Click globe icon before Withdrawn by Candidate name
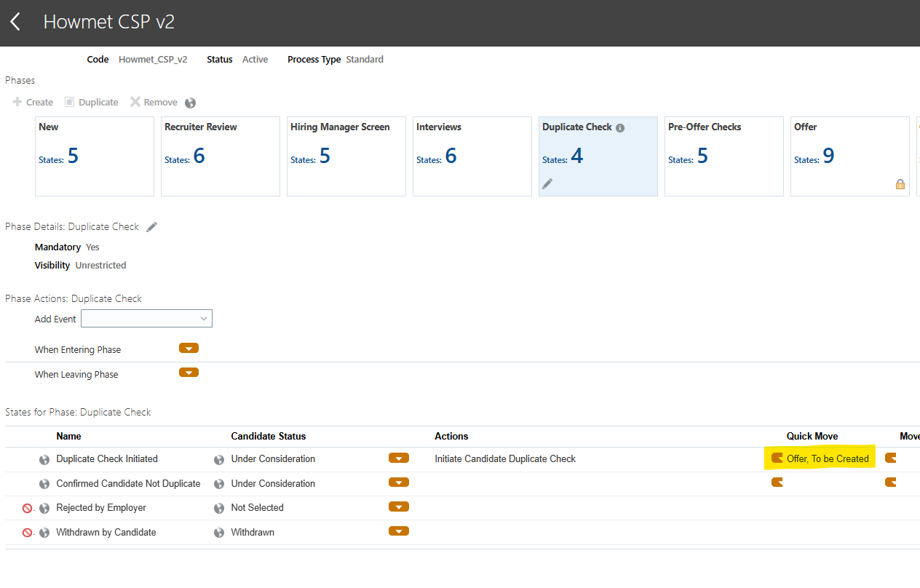 click(x=44, y=533)
